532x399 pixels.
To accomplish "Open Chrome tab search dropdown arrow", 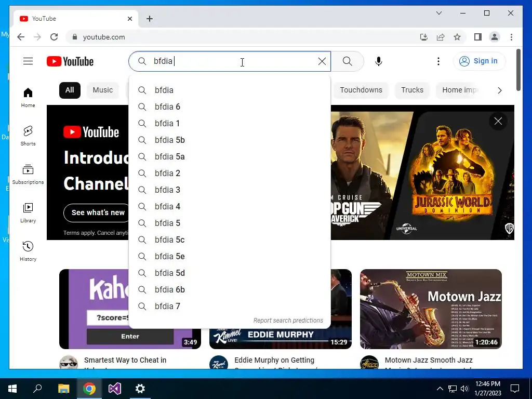I will pos(438,13).
